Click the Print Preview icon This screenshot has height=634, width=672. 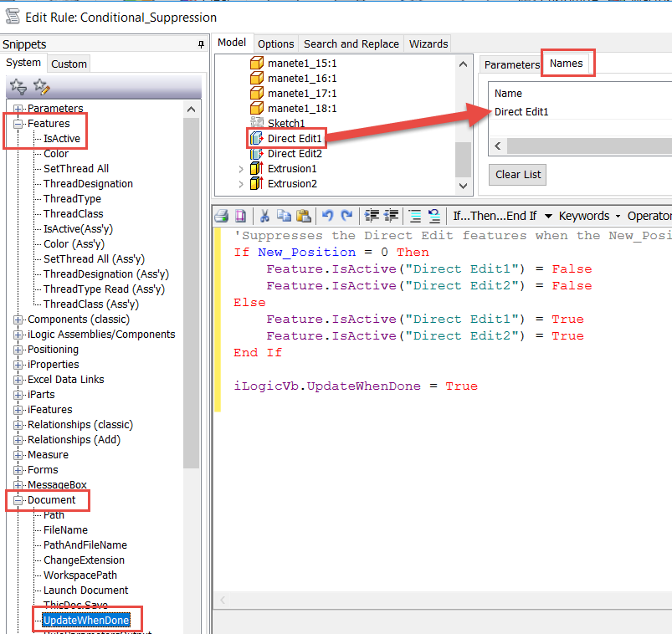(240, 216)
